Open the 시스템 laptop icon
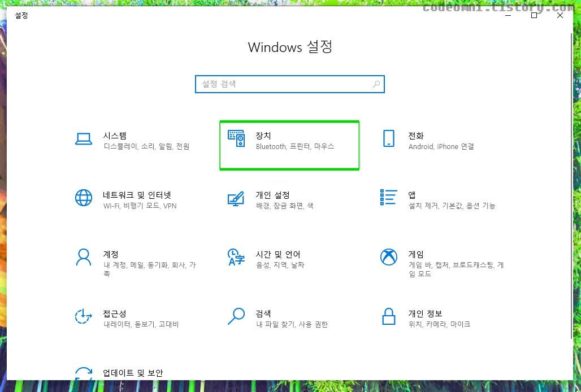Image resolution: width=581 pixels, height=392 pixels. click(x=84, y=139)
